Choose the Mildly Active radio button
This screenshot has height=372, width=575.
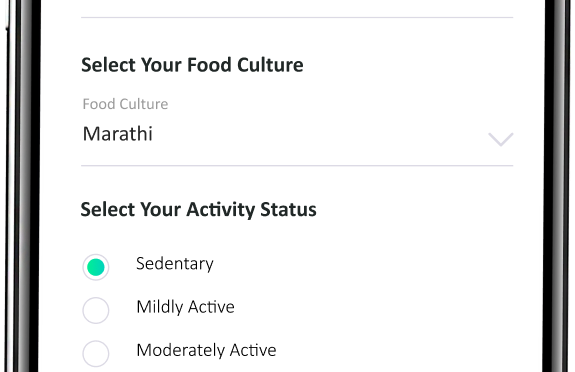pos(96,310)
